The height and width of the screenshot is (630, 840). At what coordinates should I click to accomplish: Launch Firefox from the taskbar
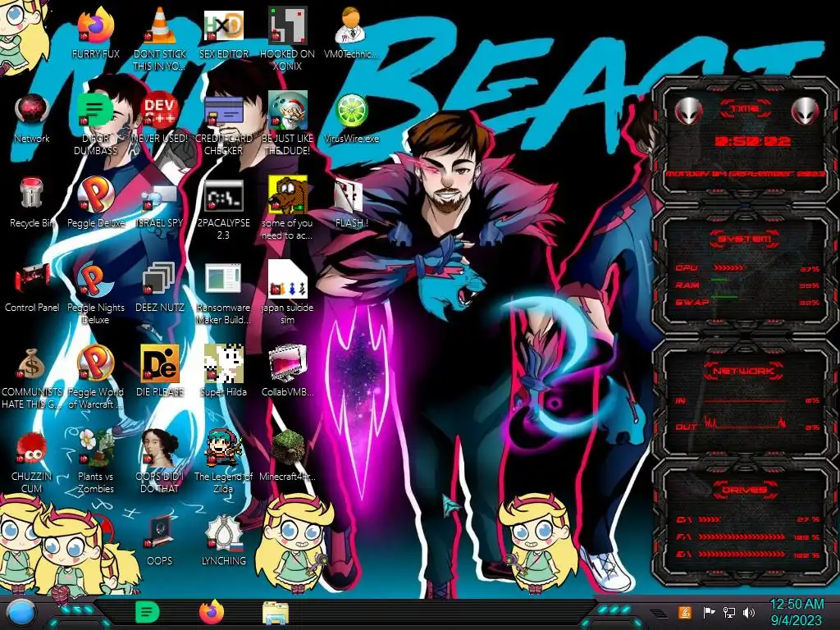tap(212, 612)
